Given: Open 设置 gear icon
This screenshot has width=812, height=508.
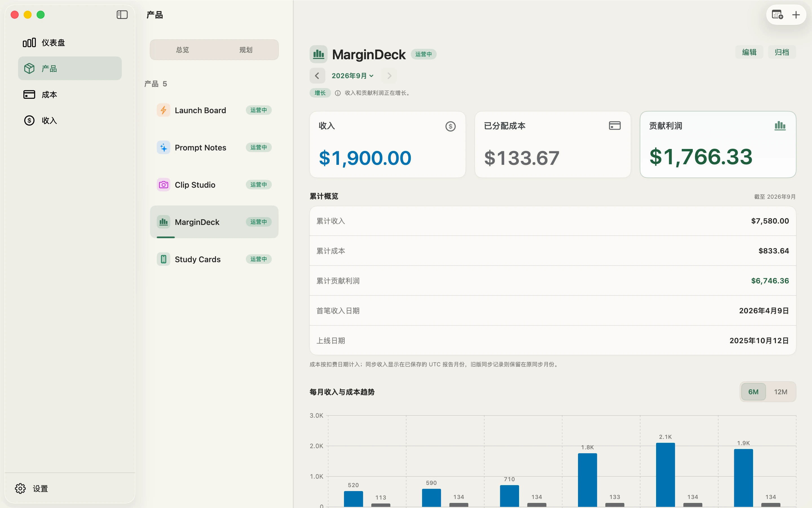Looking at the screenshot, I should click(x=20, y=489).
